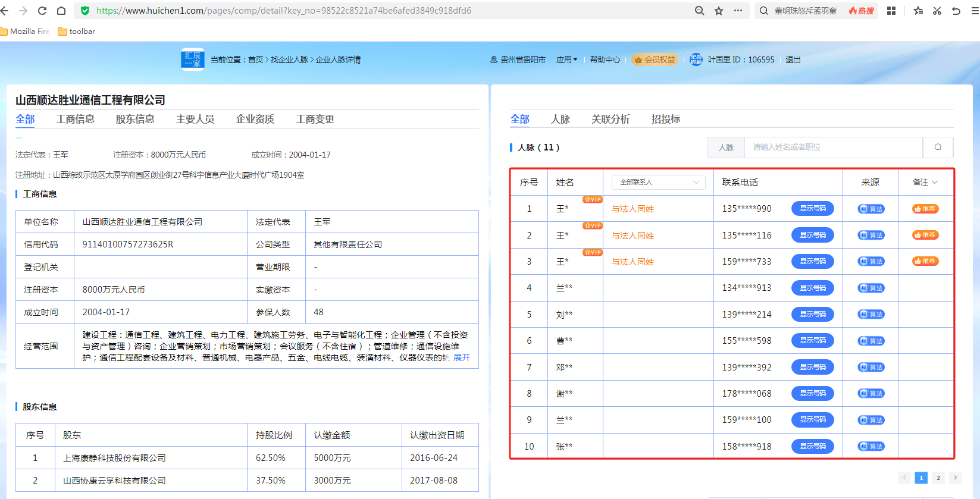Open the 关联分析 tab in right panel
The height and width of the screenshot is (499, 980).
point(610,119)
